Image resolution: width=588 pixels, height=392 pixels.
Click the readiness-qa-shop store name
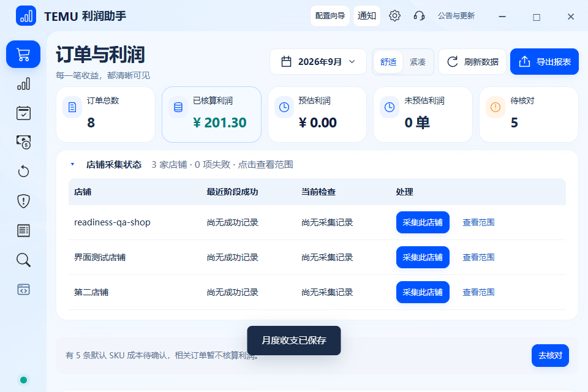[x=112, y=222]
